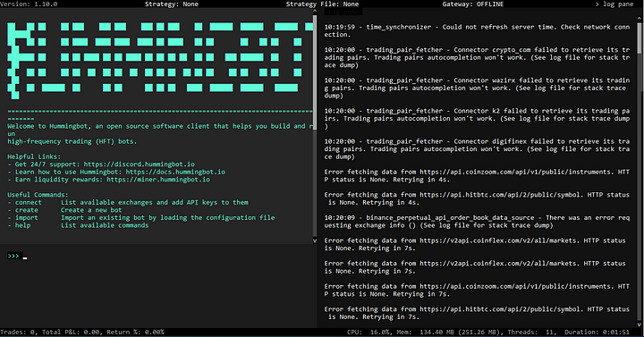
Task: Click the k2 connector failure log entry
Action: (477, 119)
